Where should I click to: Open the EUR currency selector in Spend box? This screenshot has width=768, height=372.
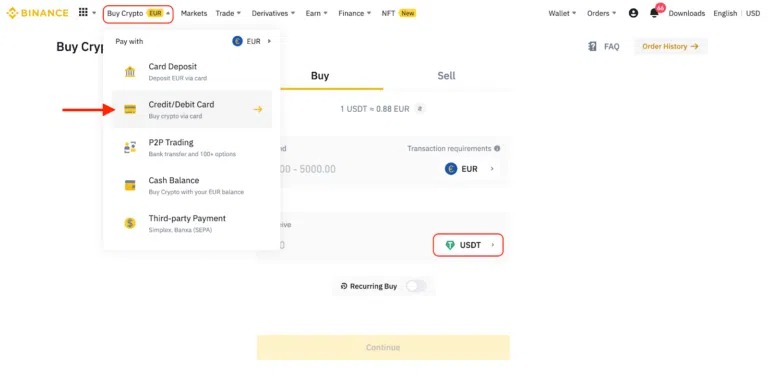(x=470, y=169)
